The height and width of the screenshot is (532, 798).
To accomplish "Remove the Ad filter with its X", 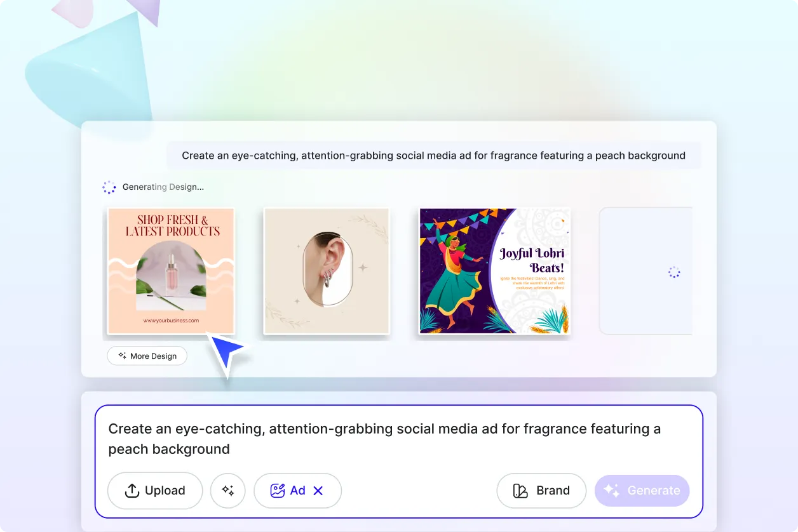I will click(x=318, y=490).
